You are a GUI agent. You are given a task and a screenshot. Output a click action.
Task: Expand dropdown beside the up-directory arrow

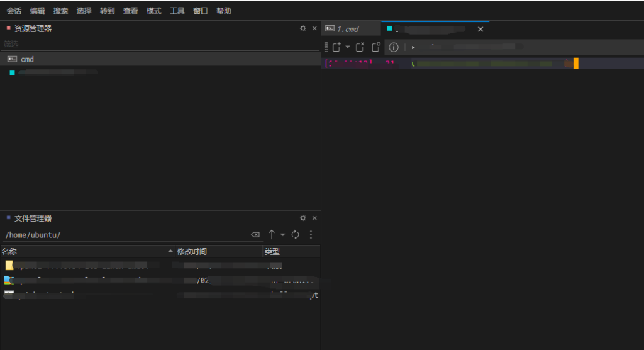pyautogui.click(x=283, y=235)
